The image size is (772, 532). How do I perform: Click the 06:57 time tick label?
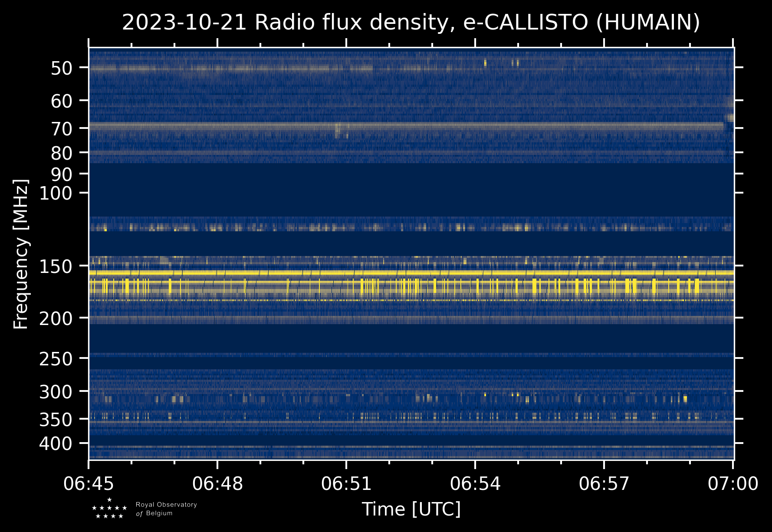point(604,484)
